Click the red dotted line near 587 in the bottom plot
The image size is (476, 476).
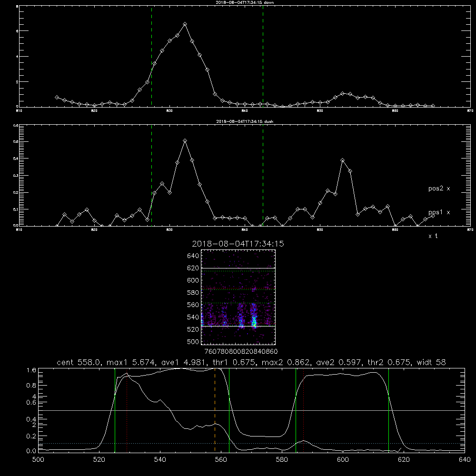point(303,410)
